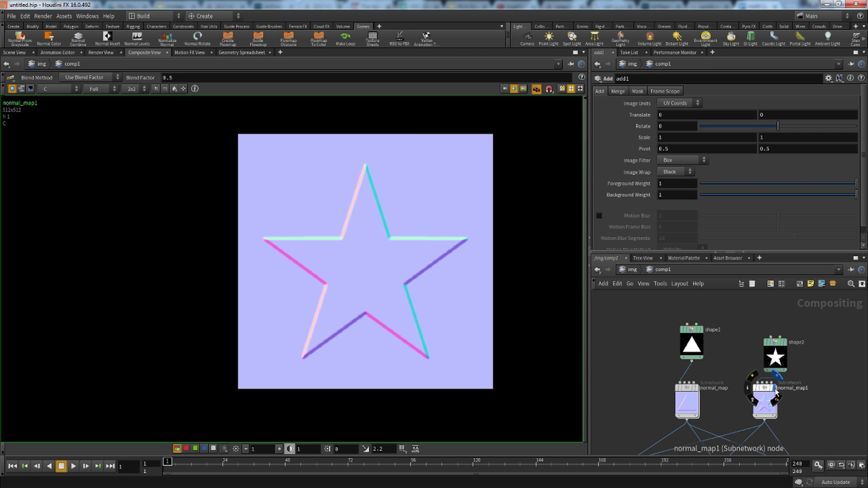Switch to the Geometry Spreadsheet tab
The height and width of the screenshot is (488, 868).
[242, 52]
